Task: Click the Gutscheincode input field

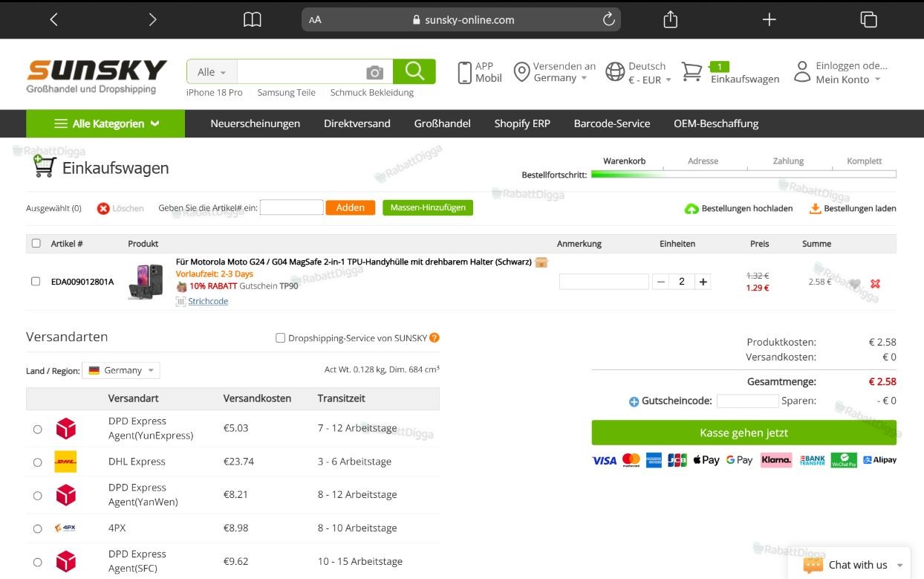Action: point(747,401)
